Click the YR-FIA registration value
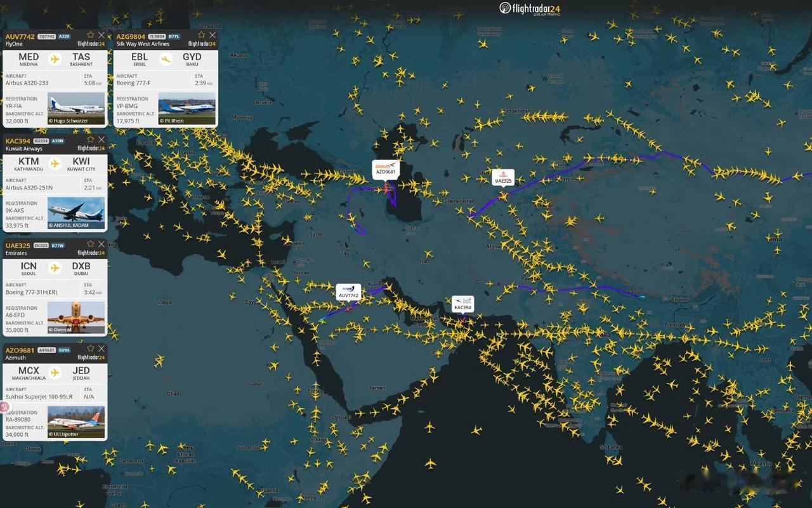Screen dimensions: 812x508 pyautogui.click(x=14, y=105)
